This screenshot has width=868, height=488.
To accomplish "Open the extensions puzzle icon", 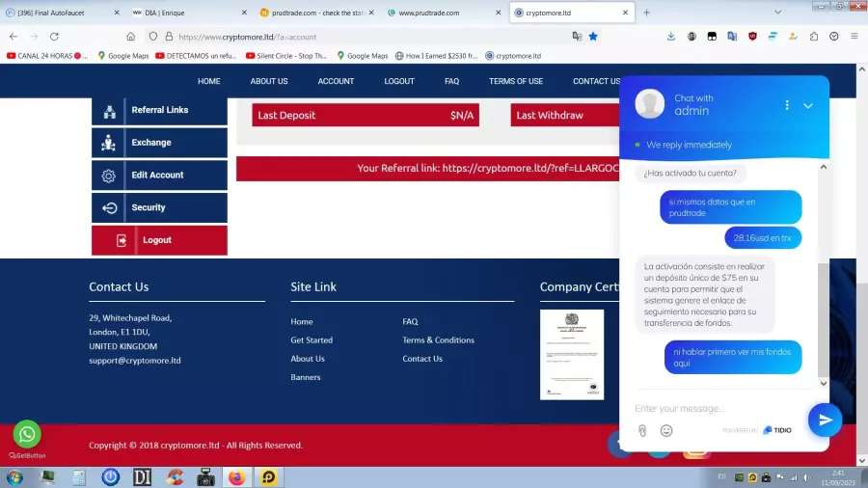I will (x=814, y=37).
